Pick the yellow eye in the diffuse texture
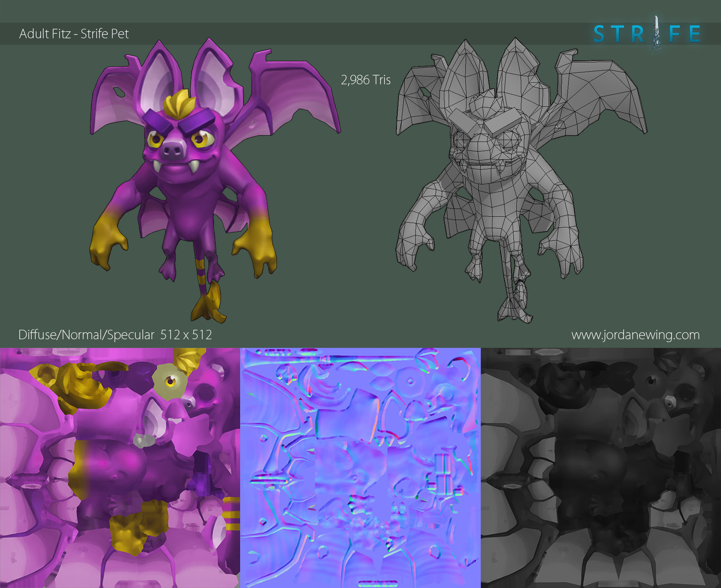 [x=170, y=382]
